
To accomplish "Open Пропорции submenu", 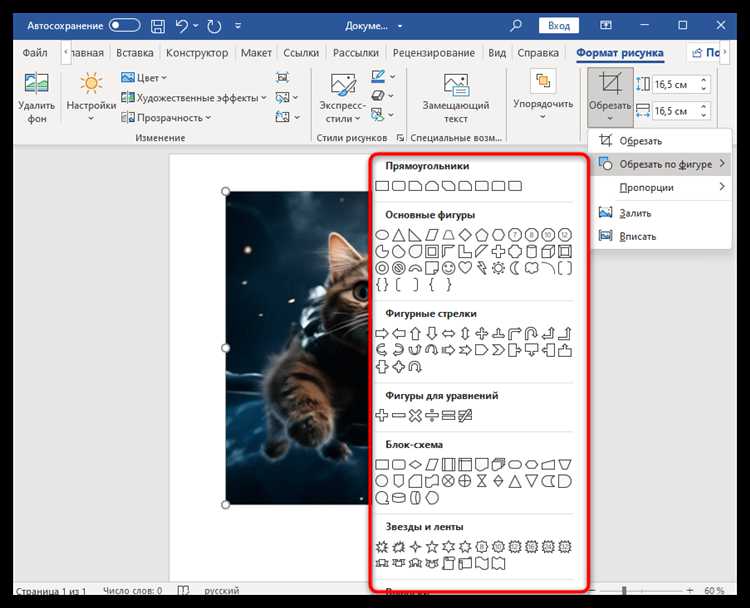I will click(660, 188).
